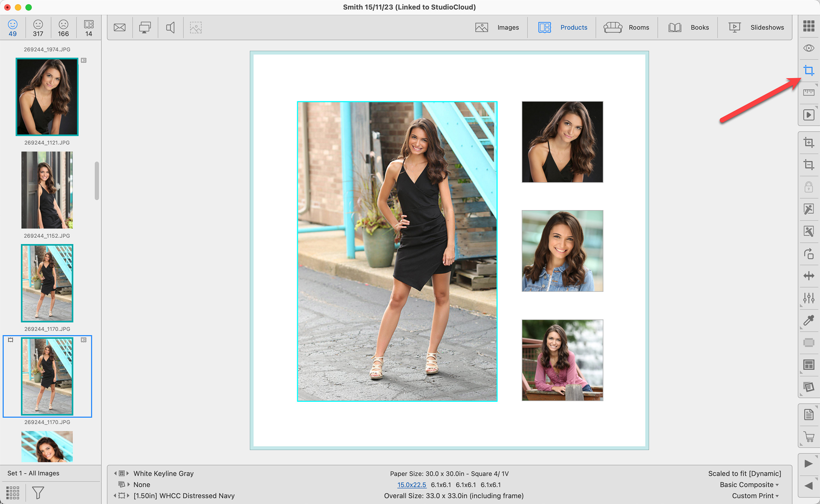Click the envelope email icon
This screenshot has width=820, height=504.
119,27
